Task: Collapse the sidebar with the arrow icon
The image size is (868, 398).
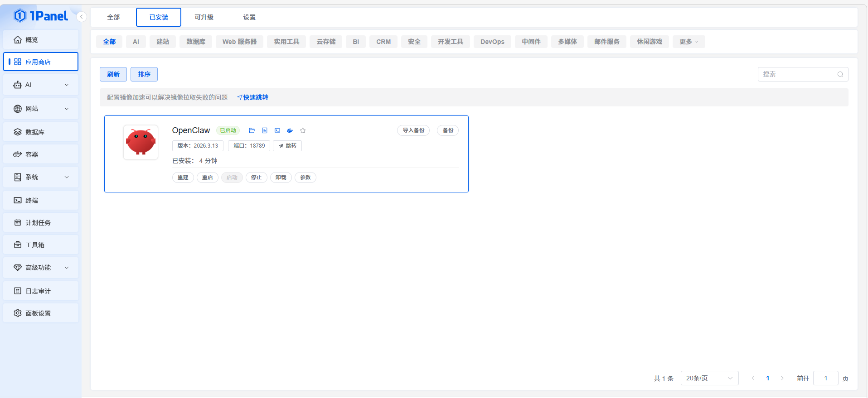Action: (x=82, y=17)
